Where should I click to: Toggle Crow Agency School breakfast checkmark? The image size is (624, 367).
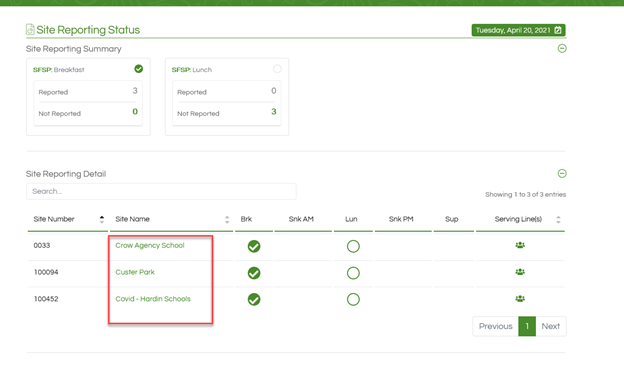[254, 246]
